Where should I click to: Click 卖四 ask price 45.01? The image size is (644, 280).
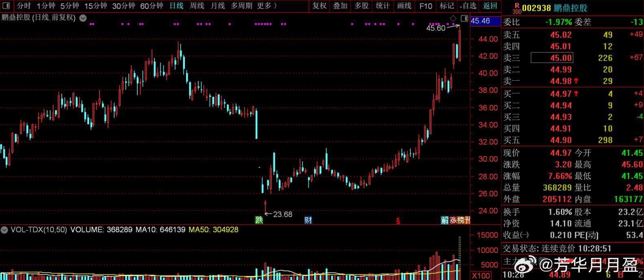(561, 46)
